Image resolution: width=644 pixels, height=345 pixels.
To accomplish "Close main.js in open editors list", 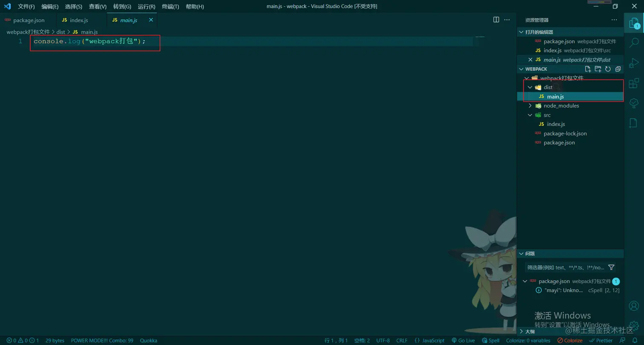I will [530, 60].
